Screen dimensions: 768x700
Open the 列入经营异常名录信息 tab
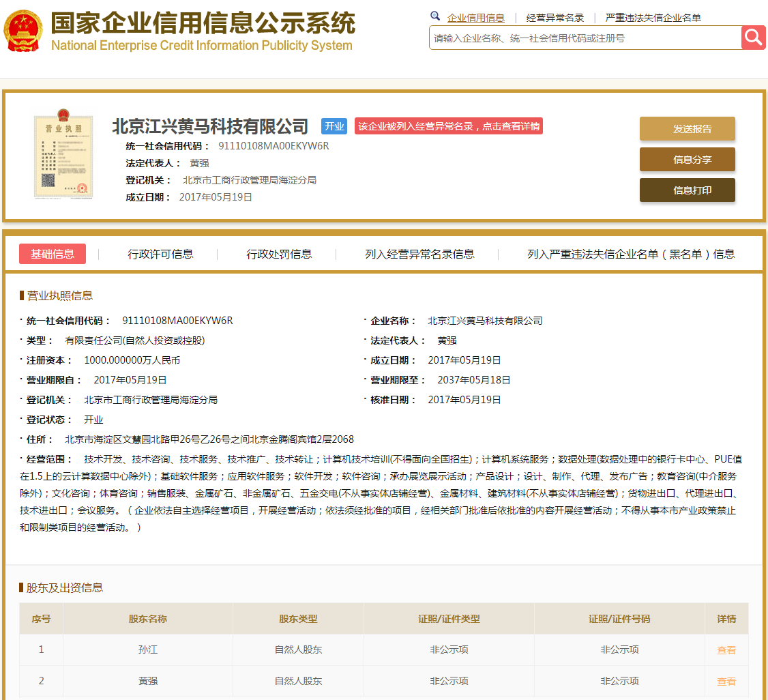419,254
